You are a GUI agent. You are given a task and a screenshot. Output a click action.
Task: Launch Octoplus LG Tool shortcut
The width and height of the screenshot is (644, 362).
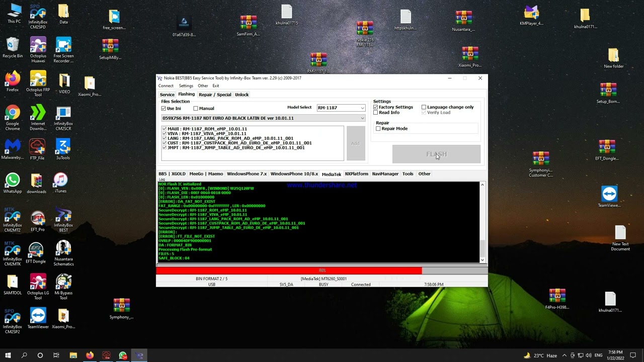(x=38, y=287)
